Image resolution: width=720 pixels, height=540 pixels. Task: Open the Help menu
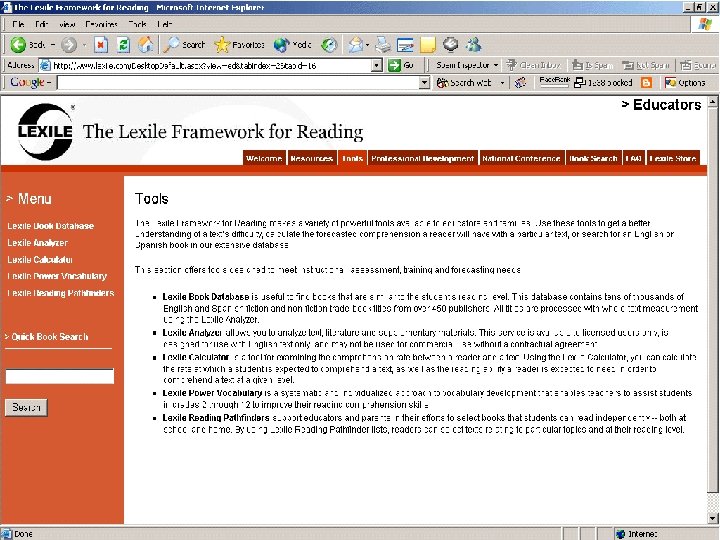click(165, 24)
